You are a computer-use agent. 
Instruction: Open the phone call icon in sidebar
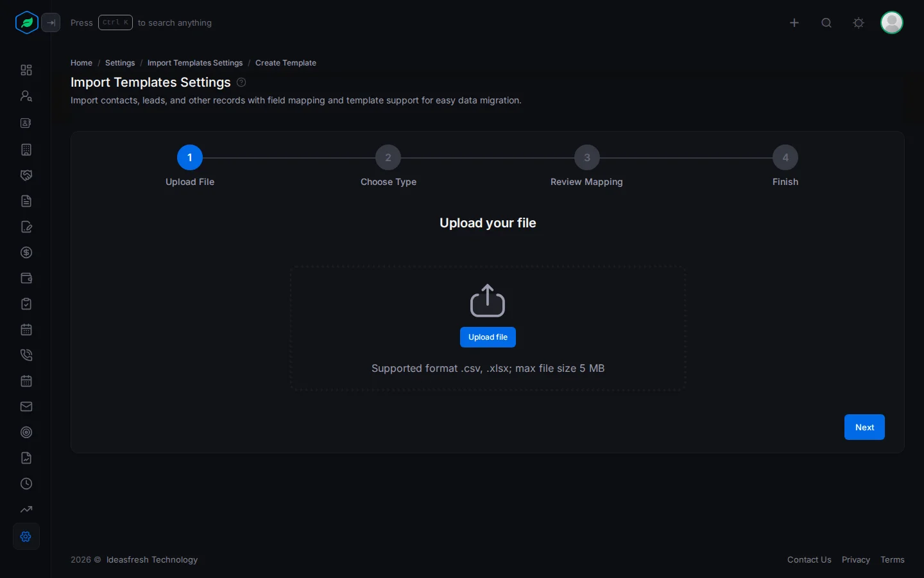pyautogui.click(x=26, y=355)
